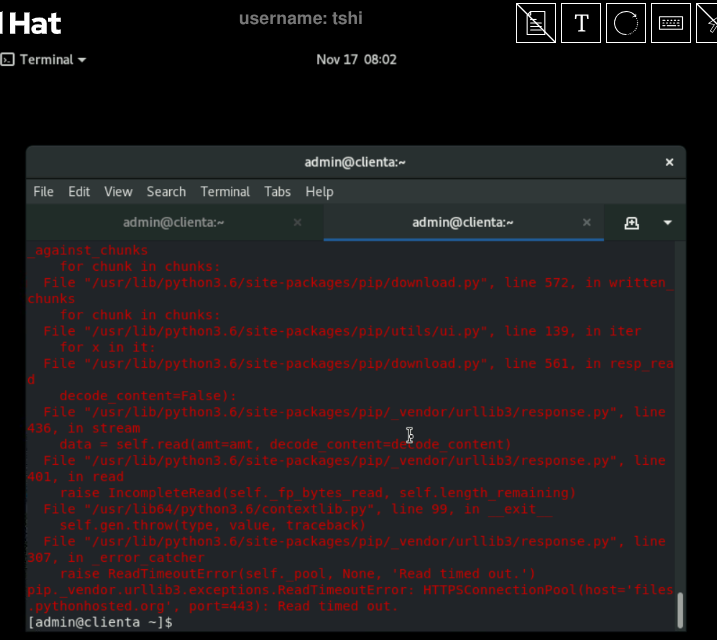This screenshot has width=717, height=640.
Task: Click the ui.py line 139 text
Action: pos(342,331)
